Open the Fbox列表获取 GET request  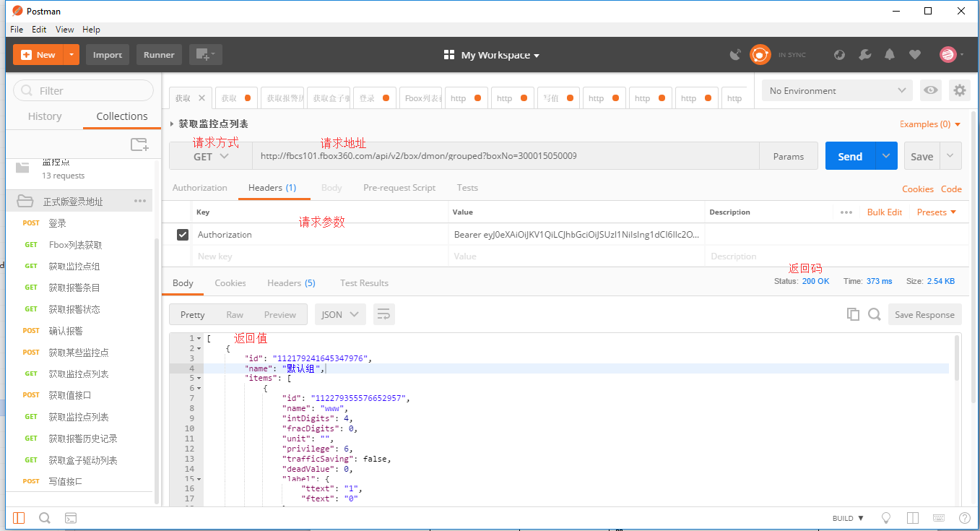tap(75, 245)
